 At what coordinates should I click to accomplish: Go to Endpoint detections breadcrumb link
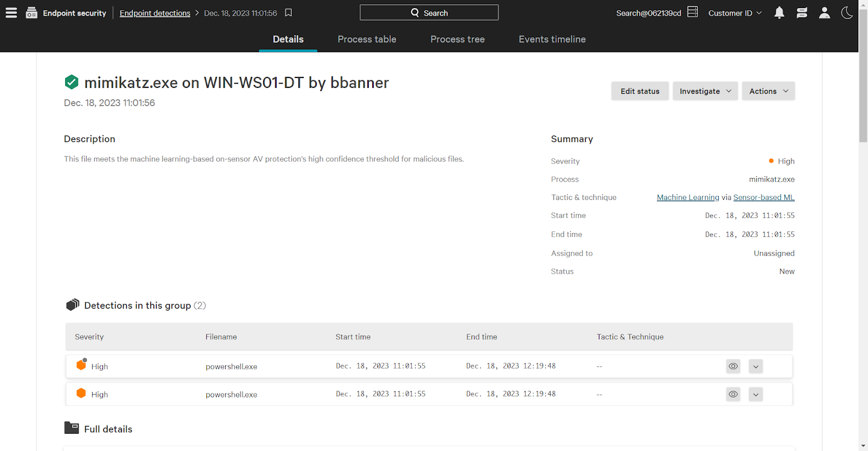[155, 13]
